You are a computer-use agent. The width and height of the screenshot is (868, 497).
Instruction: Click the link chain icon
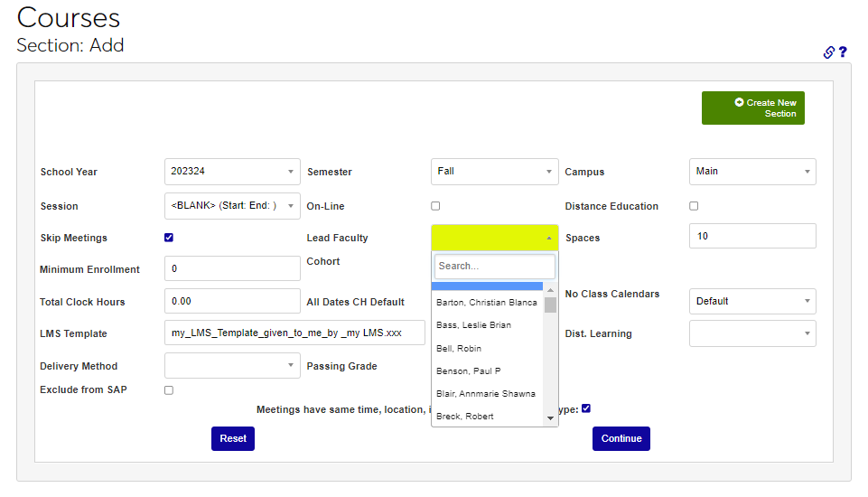point(828,52)
